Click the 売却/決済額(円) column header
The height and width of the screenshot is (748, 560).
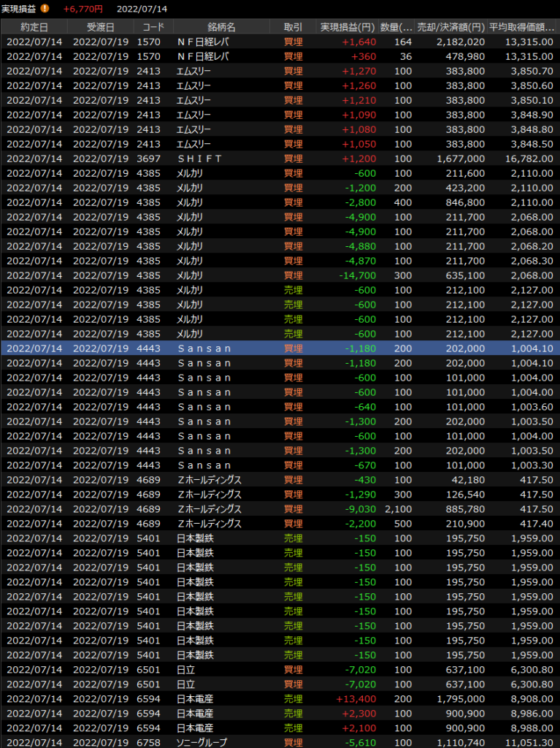click(x=450, y=27)
